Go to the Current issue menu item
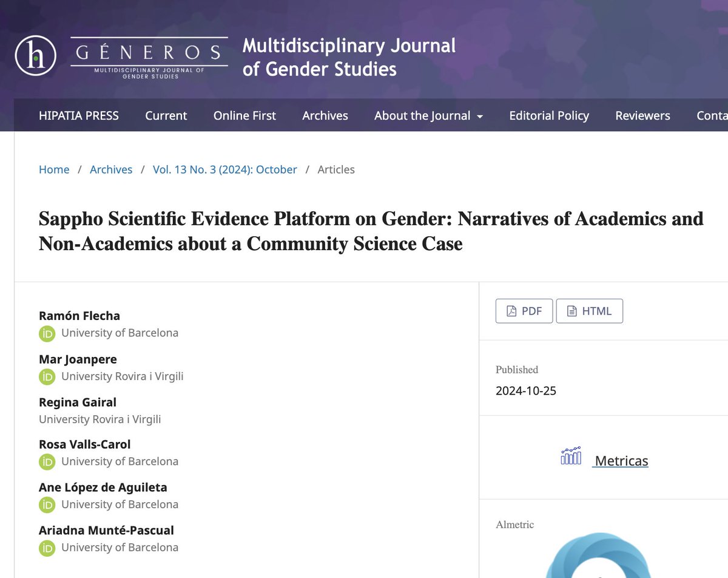Viewport: 728px width, 578px height. [166, 115]
